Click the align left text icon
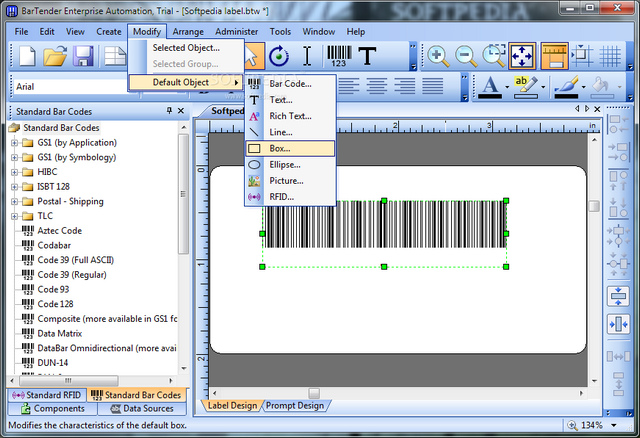This screenshot has width=640, height=438. (x=348, y=86)
